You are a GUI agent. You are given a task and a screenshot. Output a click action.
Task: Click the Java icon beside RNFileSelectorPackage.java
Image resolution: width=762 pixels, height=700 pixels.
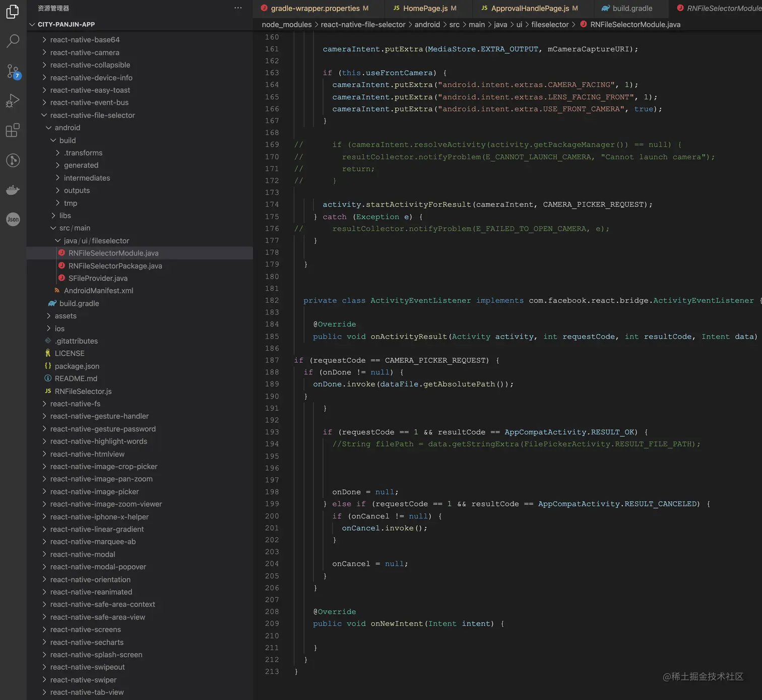click(61, 266)
